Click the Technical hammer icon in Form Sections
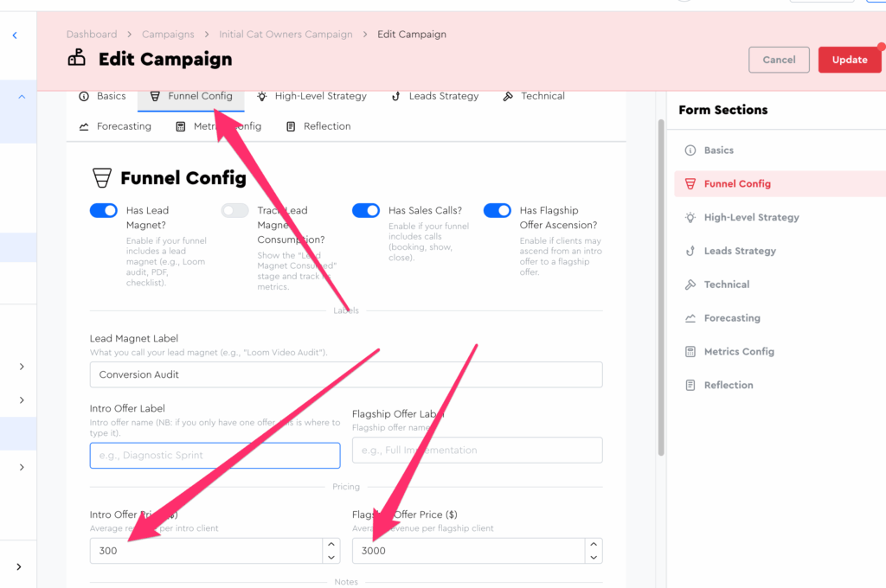Screen dimensions: 886x588 690,284
